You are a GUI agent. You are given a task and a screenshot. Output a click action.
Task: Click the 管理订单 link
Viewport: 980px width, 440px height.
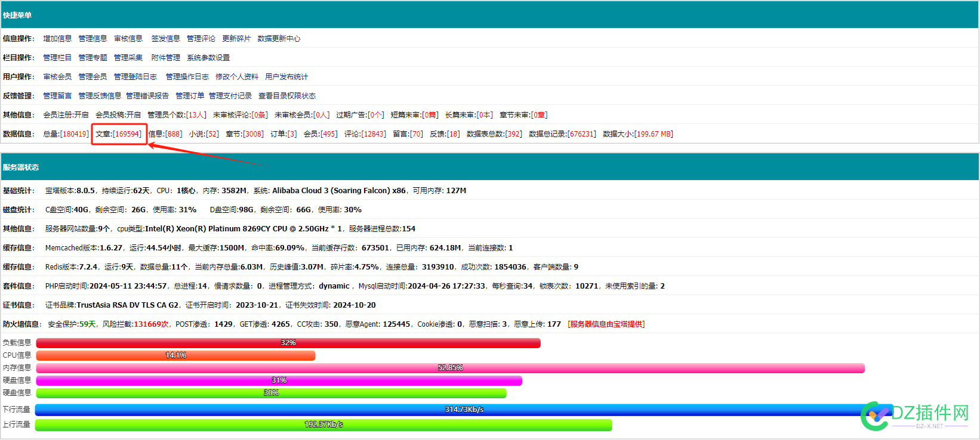click(190, 96)
